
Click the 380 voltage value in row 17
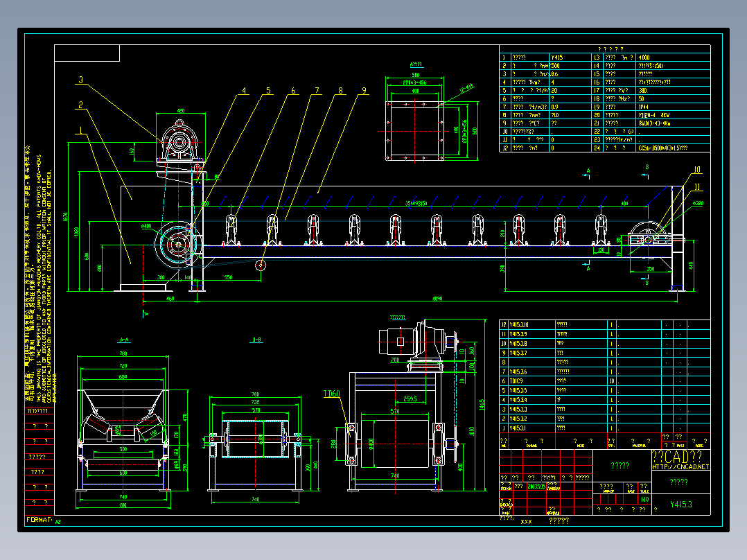(642, 91)
